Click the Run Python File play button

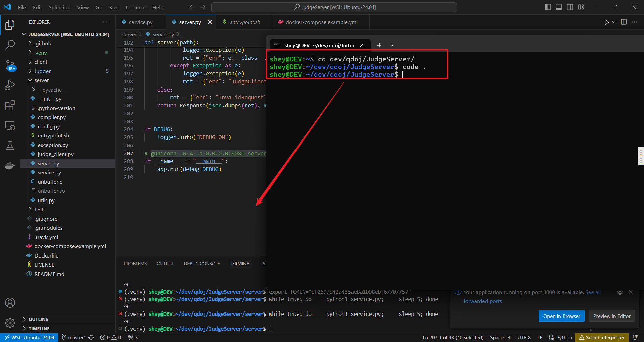(x=606, y=22)
